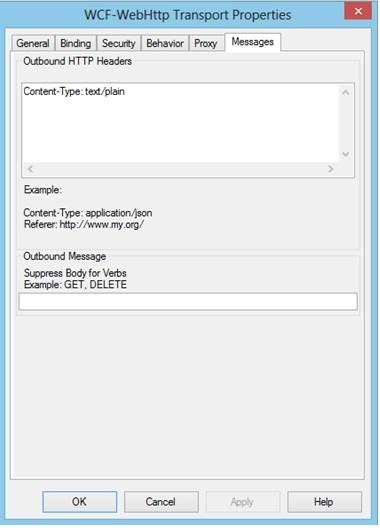The width and height of the screenshot is (380, 528).
Task: Click the 'Content-Type: text/plain' header line
Action: tap(74, 92)
